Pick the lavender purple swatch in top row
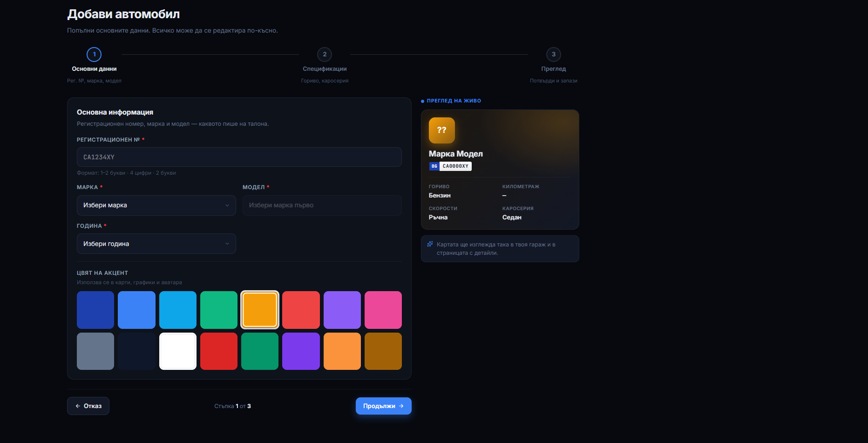This screenshot has width=868, height=443. (342, 310)
